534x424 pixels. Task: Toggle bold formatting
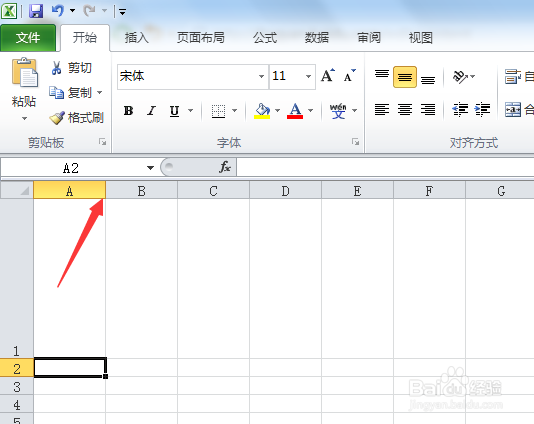128,111
